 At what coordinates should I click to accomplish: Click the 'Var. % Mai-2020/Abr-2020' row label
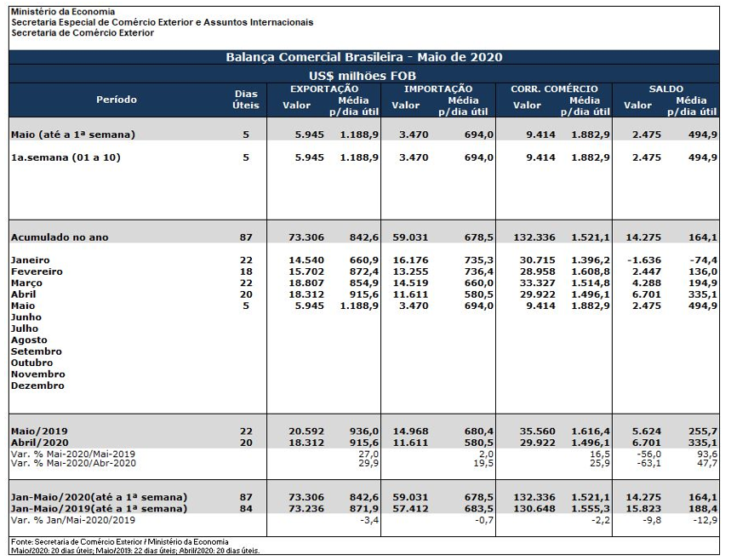(73, 465)
